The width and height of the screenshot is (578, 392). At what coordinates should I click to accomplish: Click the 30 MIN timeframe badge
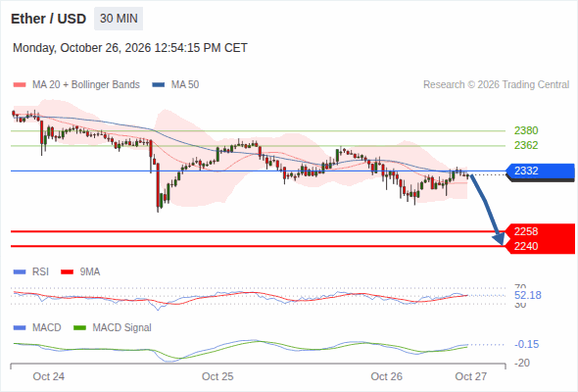[x=119, y=19]
